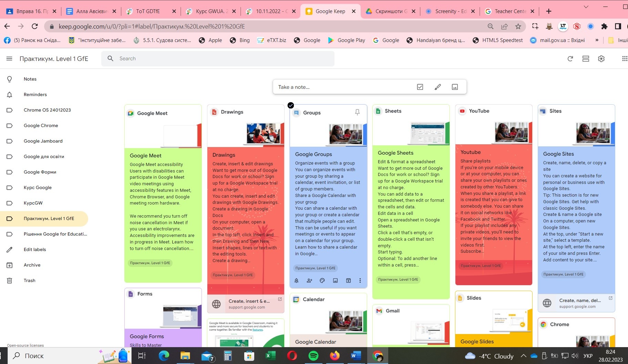Pin the Groups note
Viewport: 628px width, 364px height.
(357, 112)
